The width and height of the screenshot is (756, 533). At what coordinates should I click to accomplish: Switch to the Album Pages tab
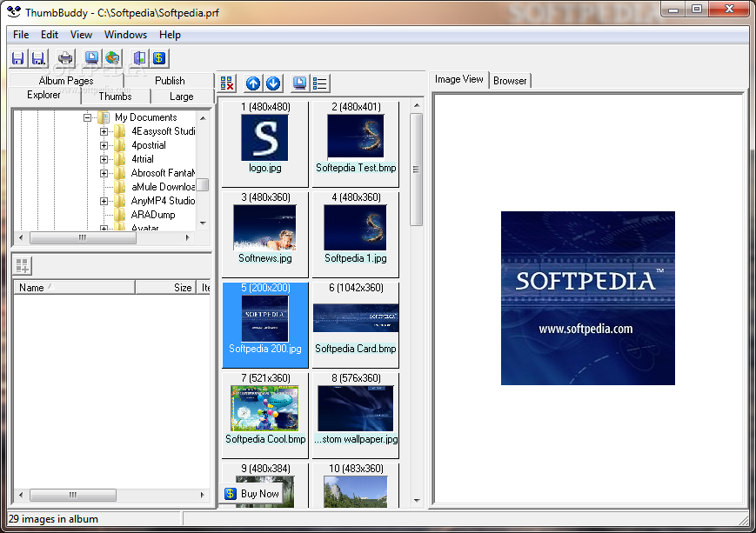tap(66, 81)
